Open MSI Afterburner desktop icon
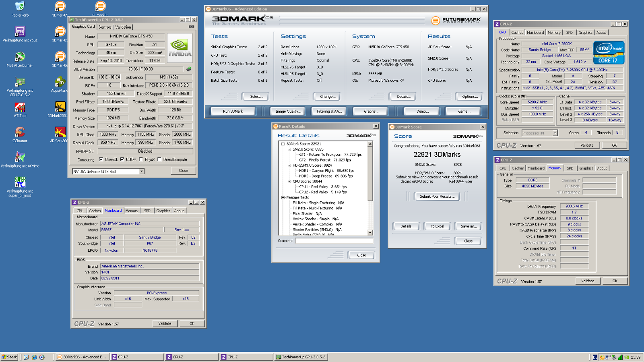This screenshot has width=644, height=362. 20,59
